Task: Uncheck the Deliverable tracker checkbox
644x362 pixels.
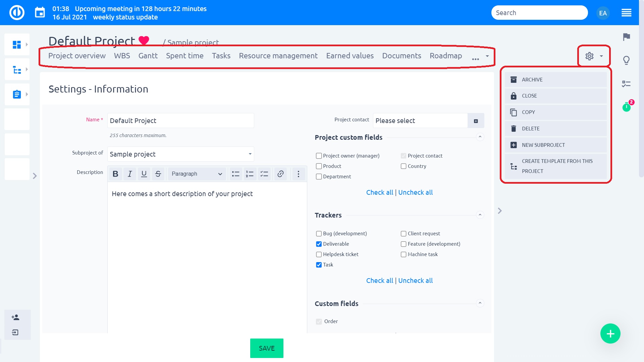Action: 319,244
